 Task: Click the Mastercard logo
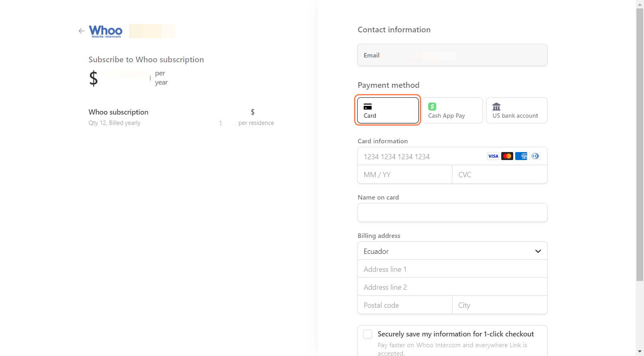click(x=507, y=156)
